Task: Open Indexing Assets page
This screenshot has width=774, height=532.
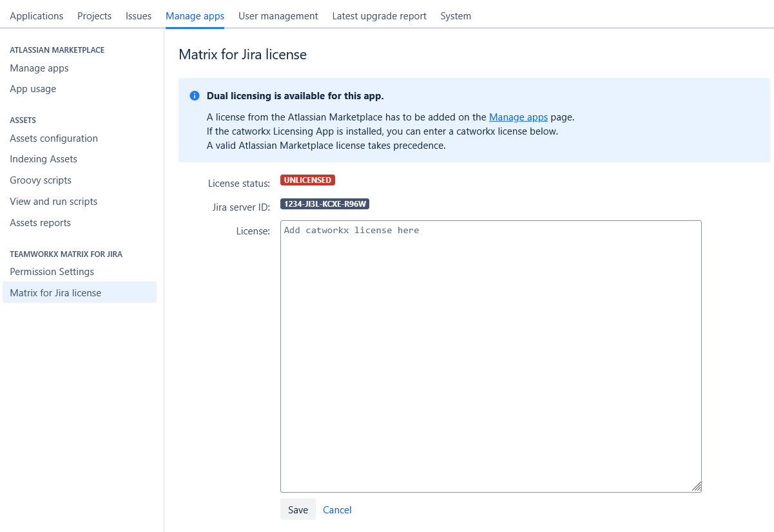Action: (43, 159)
